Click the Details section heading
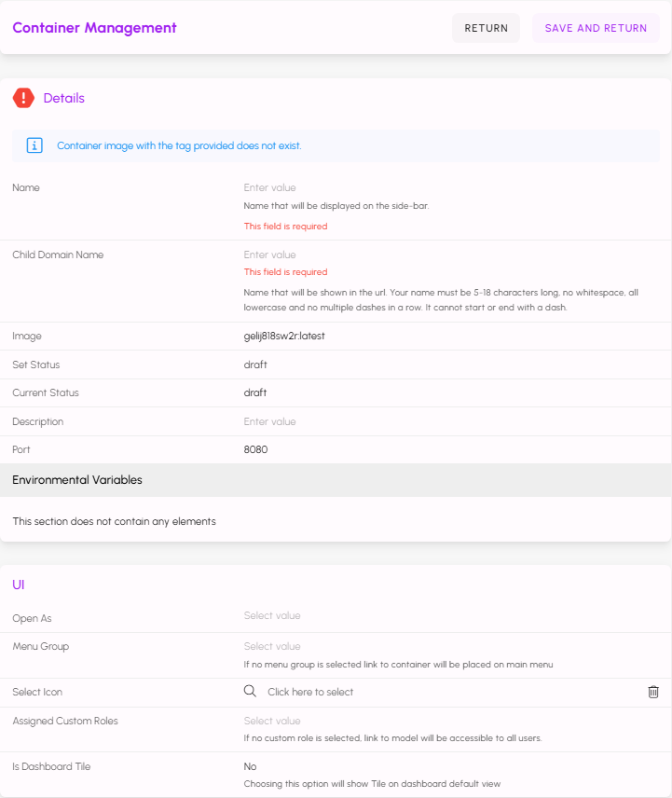 (64, 98)
